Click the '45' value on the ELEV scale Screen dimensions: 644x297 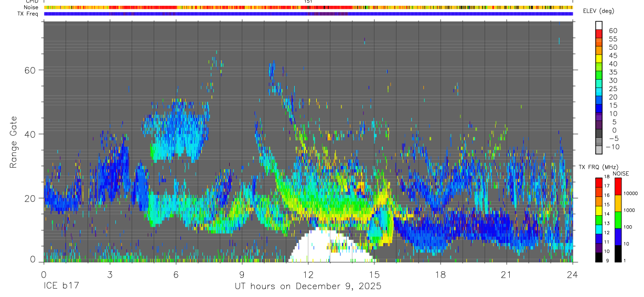point(612,56)
